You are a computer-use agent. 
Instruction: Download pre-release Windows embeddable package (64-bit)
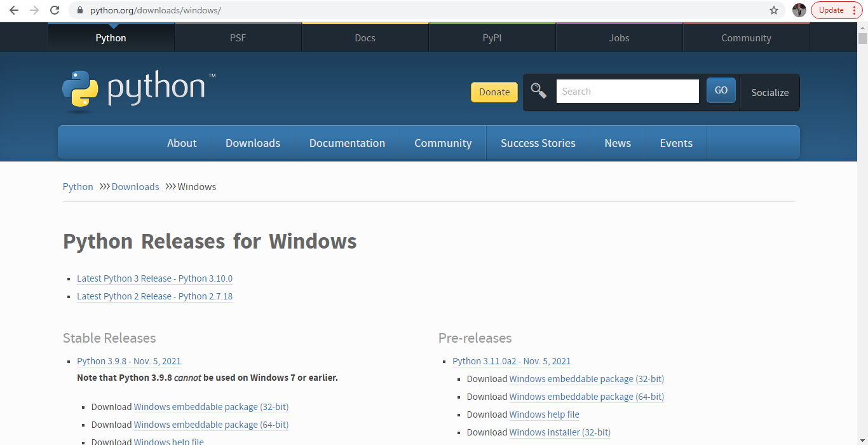click(x=587, y=397)
